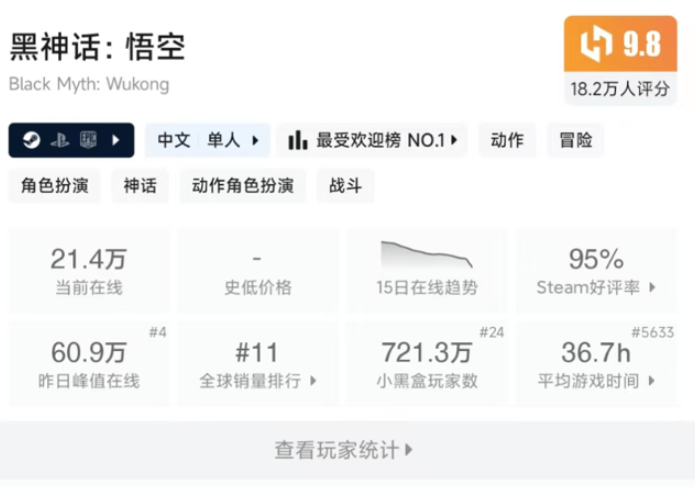
Task: Open the 史低价格 stat card
Action: click(258, 271)
